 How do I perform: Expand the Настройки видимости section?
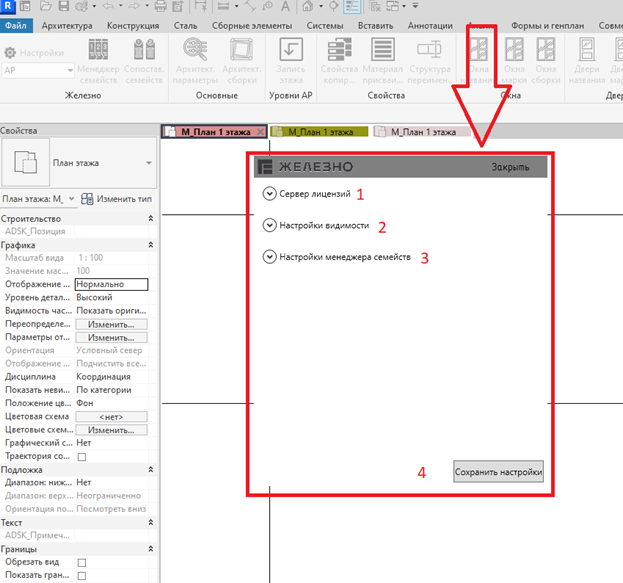tap(269, 225)
